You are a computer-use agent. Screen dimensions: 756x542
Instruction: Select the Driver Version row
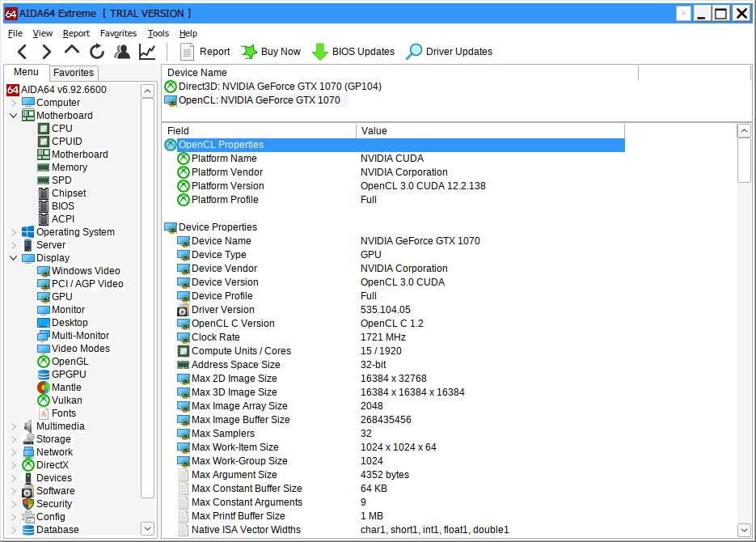tap(394, 310)
